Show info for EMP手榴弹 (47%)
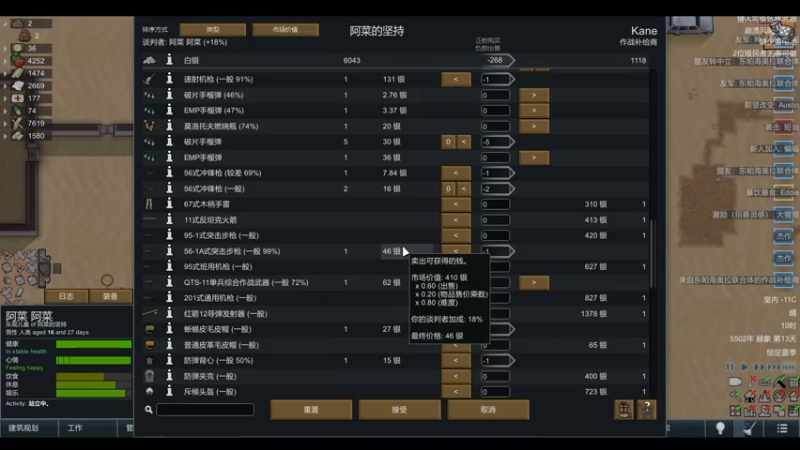The image size is (800, 450). point(169,110)
